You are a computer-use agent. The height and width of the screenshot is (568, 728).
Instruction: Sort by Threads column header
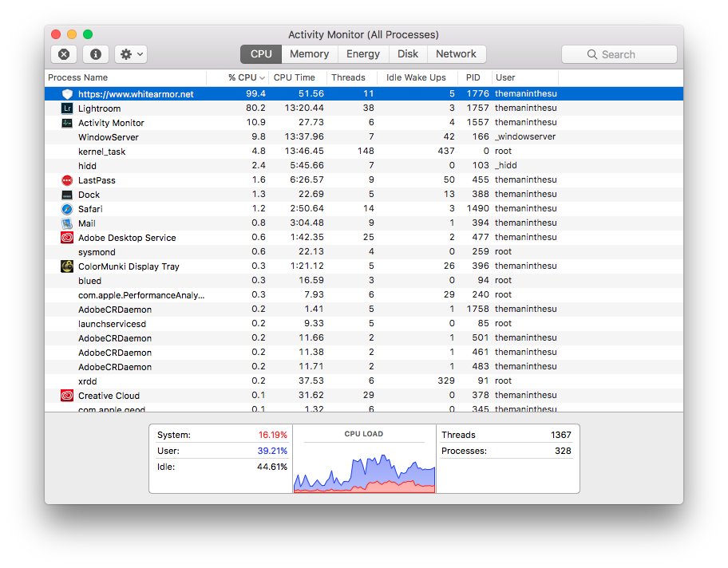(x=352, y=77)
